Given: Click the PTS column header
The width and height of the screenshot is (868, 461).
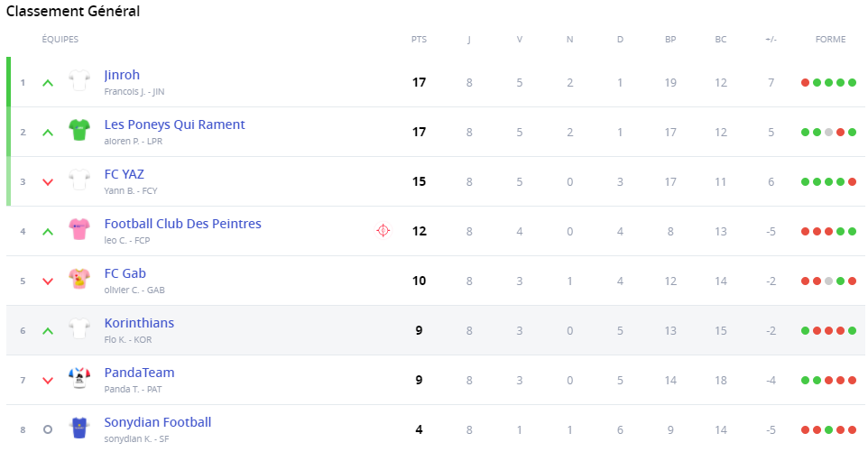Looking at the screenshot, I should 419,40.
